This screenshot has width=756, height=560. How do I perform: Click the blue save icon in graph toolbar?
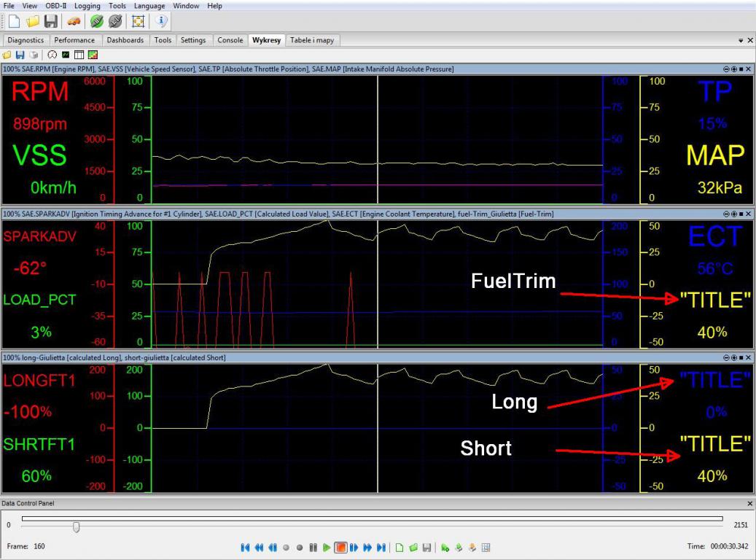20,55
